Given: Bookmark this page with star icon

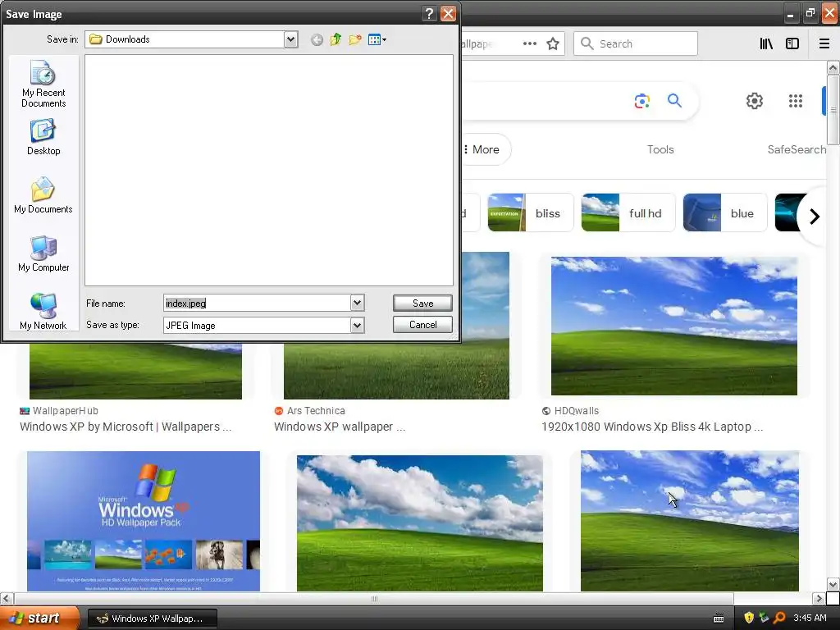Looking at the screenshot, I should (553, 43).
